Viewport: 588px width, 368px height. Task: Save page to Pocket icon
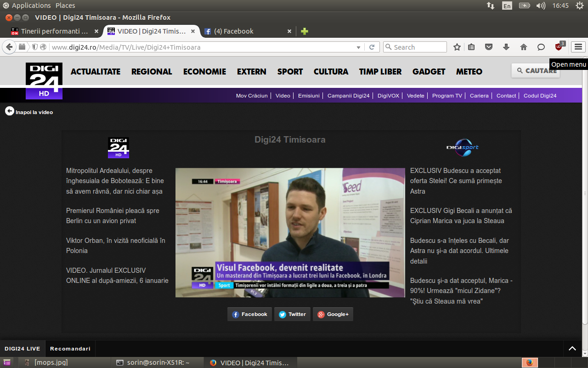point(489,47)
